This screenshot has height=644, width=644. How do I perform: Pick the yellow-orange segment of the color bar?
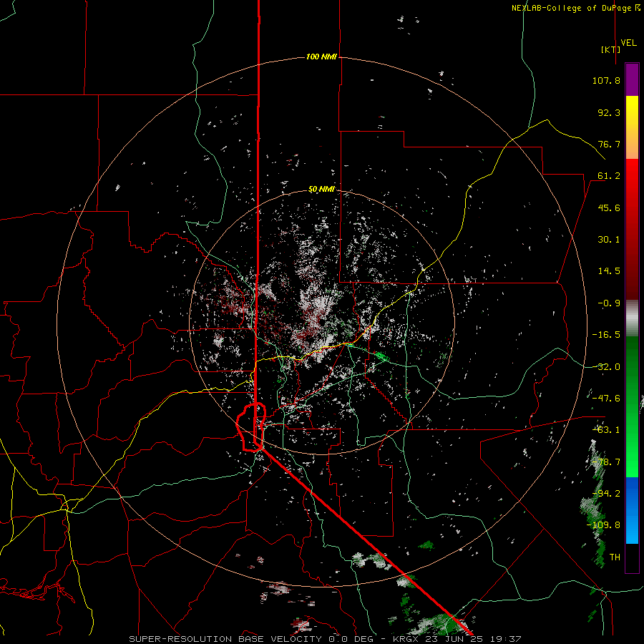pos(632,127)
